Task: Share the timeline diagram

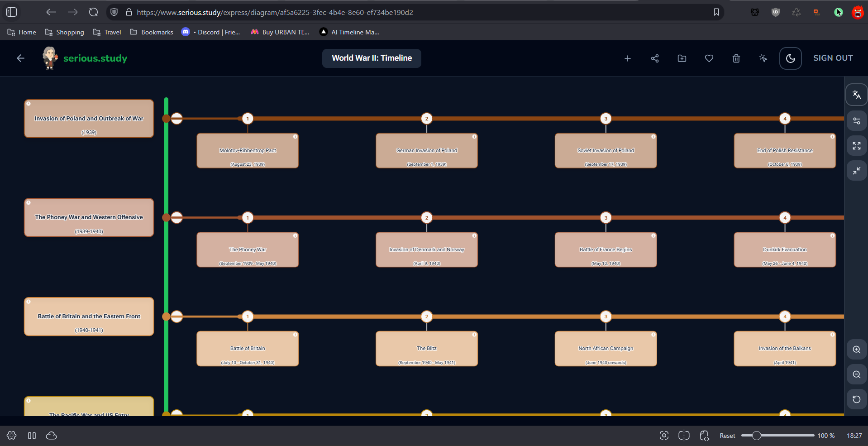Action: point(654,58)
